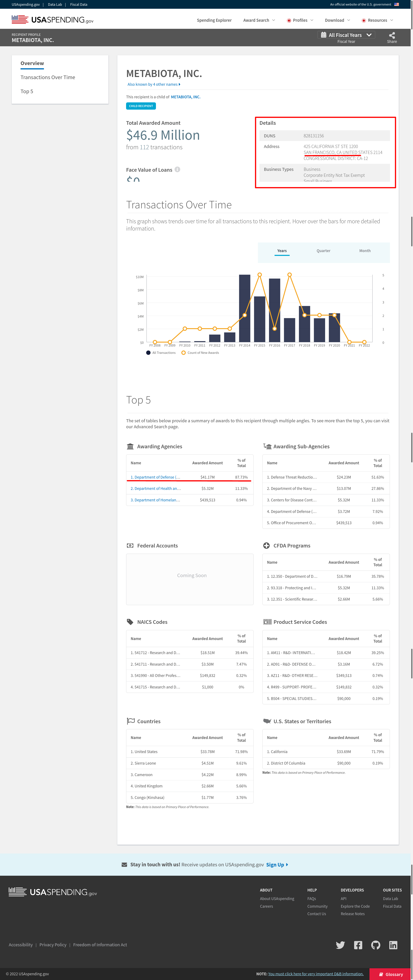This screenshot has width=413, height=980.
Task: Switch chart to Quarter view
Action: pyautogui.click(x=324, y=251)
